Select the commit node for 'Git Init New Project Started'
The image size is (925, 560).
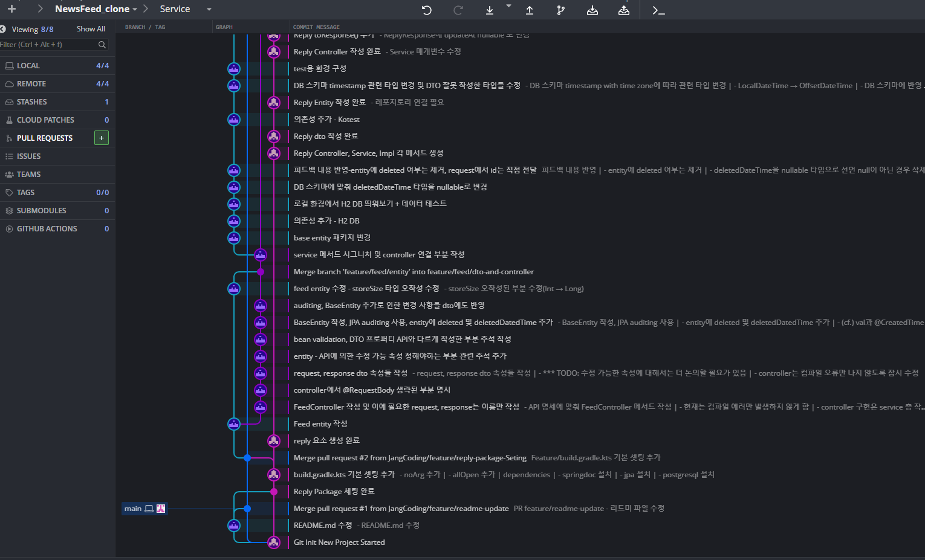(x=274, y=542)
